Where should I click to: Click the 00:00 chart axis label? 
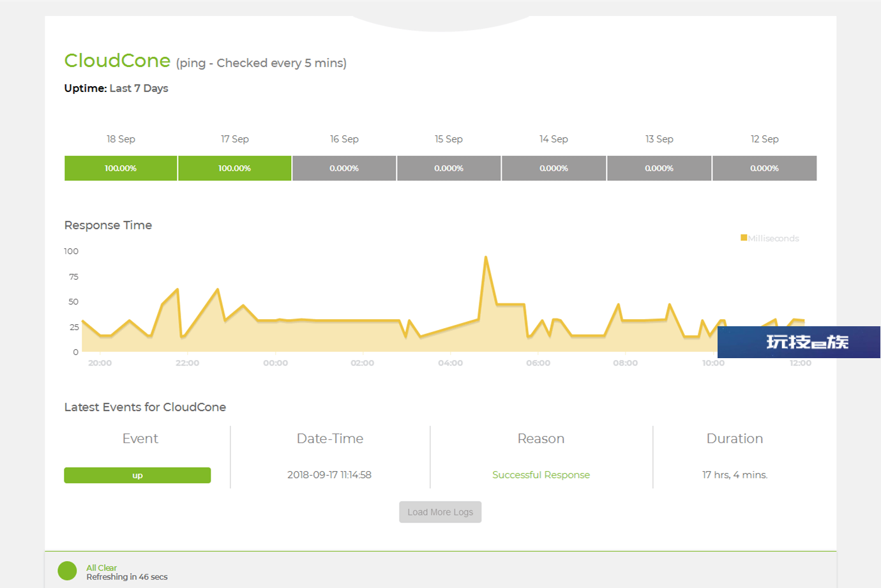pos(275,363)
